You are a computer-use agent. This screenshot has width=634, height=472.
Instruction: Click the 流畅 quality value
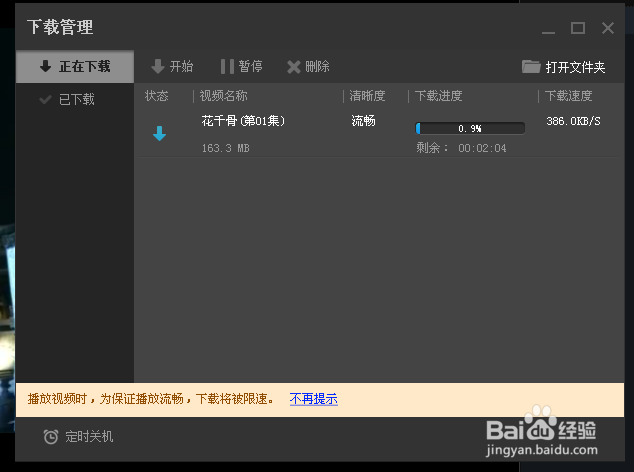click(x=363, y=121)
